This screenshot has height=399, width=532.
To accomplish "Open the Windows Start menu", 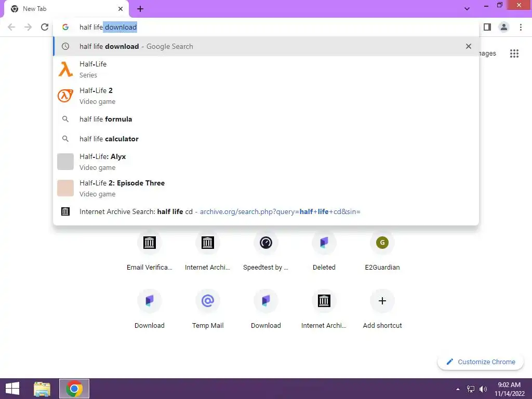I will click(12, 389).
